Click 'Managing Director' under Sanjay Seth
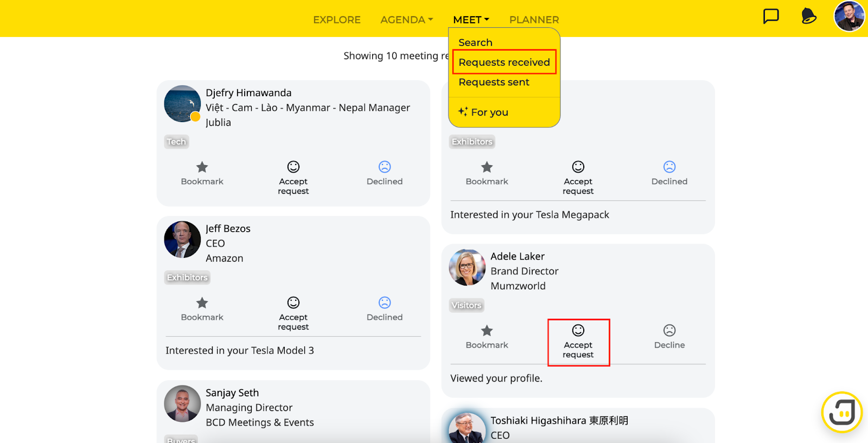Screen dimensions: 868x443 click(x=249, y=407)
